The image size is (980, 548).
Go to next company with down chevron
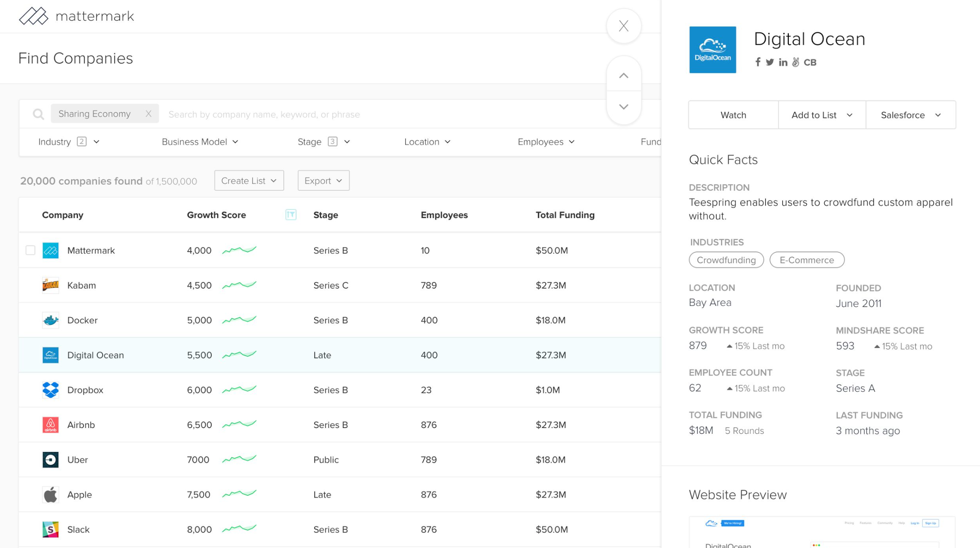(623, 107)
